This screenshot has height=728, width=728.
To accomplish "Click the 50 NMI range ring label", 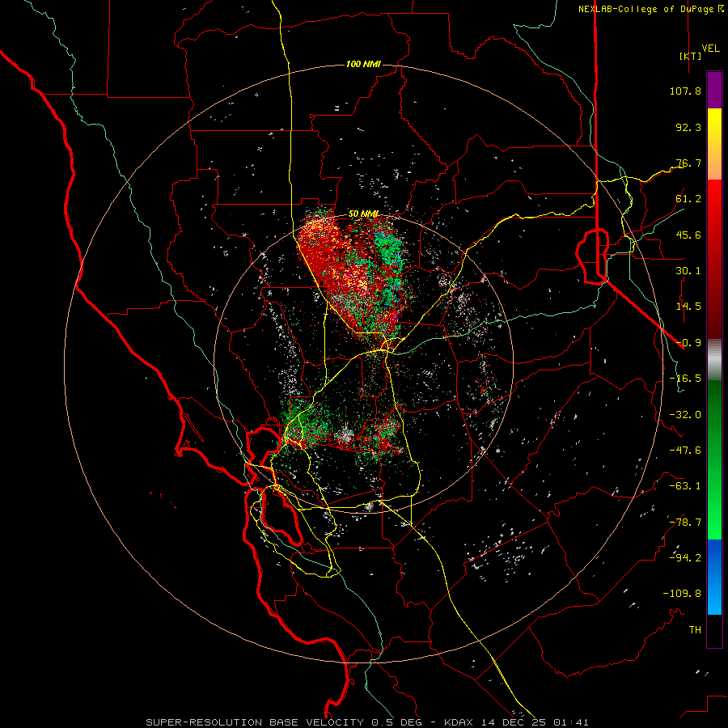I will [363, 214].
